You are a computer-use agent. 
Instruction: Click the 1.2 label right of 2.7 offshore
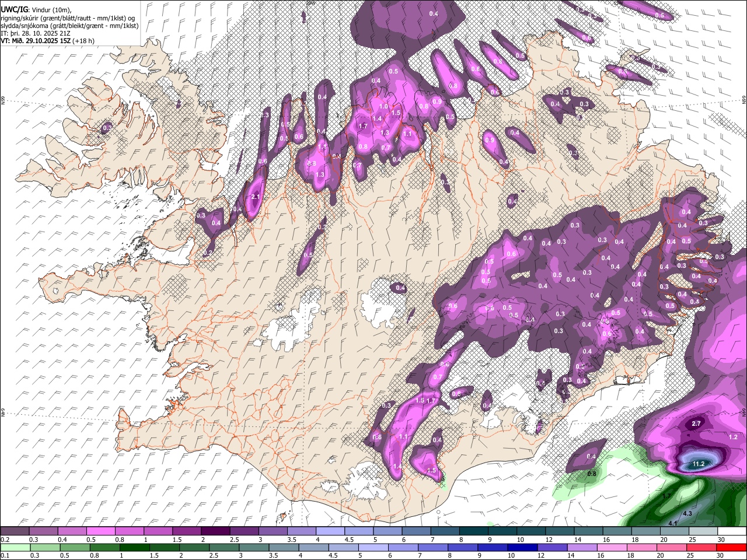734,437
